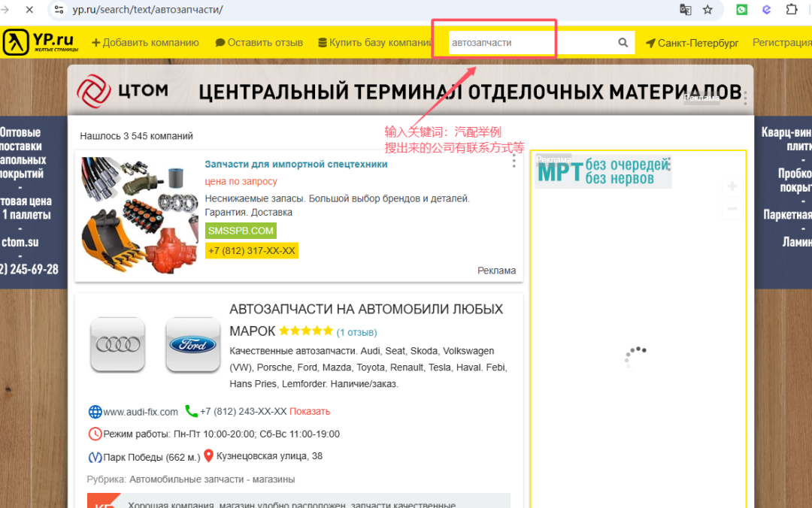812x508 pixels.
Task: Click the globe website icon
Action: click(95, 412)
